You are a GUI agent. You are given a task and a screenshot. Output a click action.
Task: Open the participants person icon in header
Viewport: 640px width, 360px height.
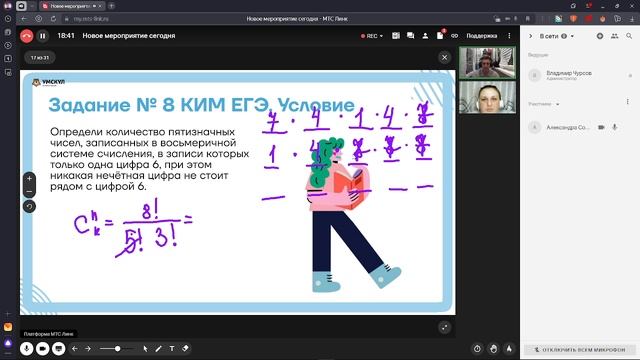click(x=425, y=36)
